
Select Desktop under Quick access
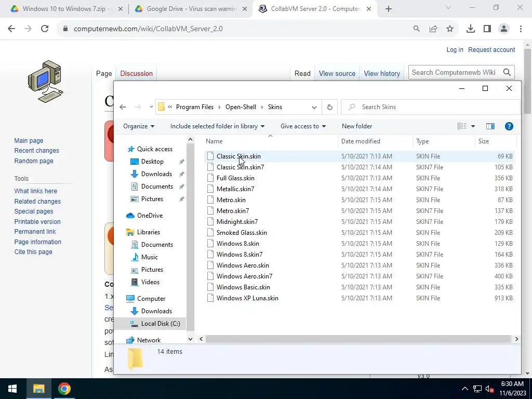pyautogui.click(x=152, y=162)
